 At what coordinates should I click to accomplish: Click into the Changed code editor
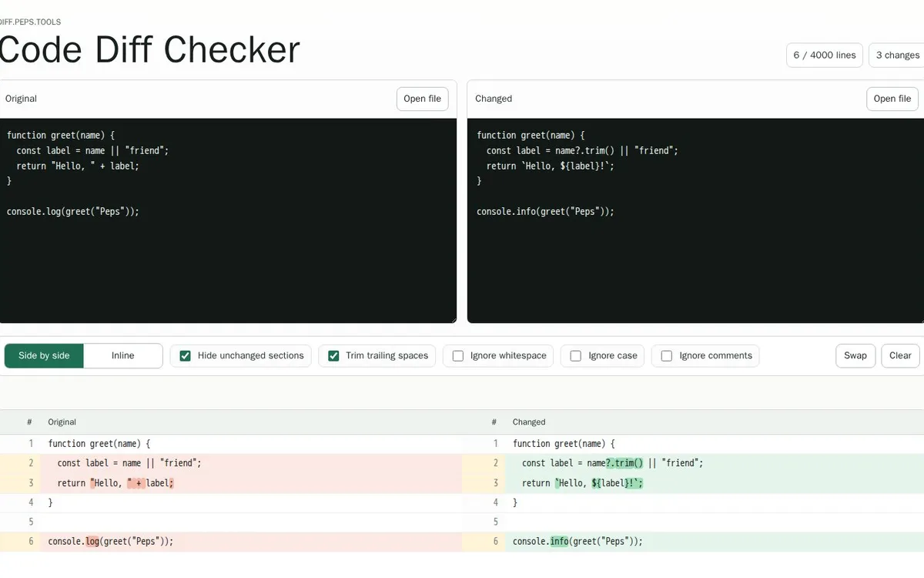tap(695, 220)
